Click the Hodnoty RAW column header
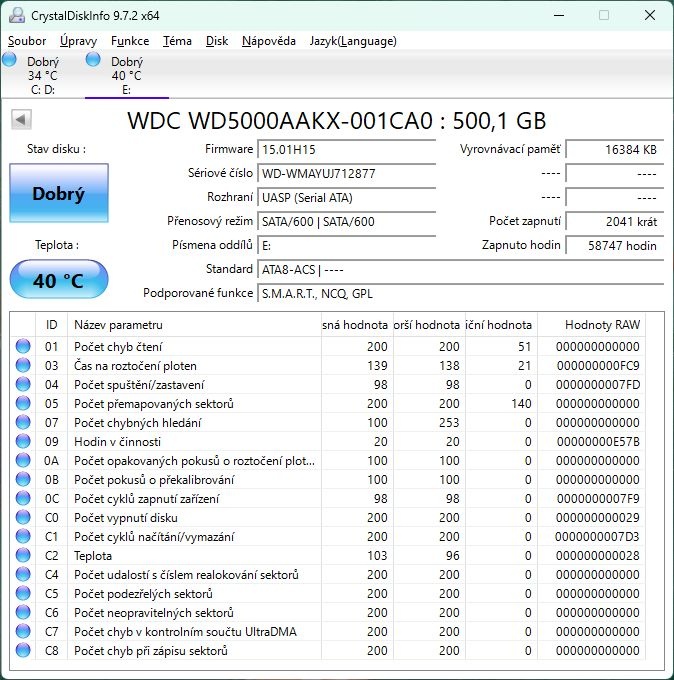Screen dimensions: 674x680 [591, 325]
